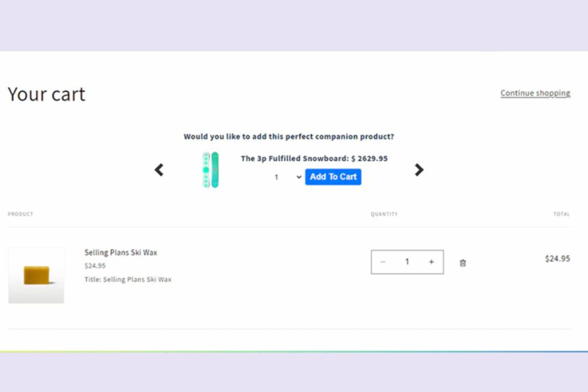Click the TOTAL column header
This screenshot has width=588, height=392.
(x=561, y=214)
